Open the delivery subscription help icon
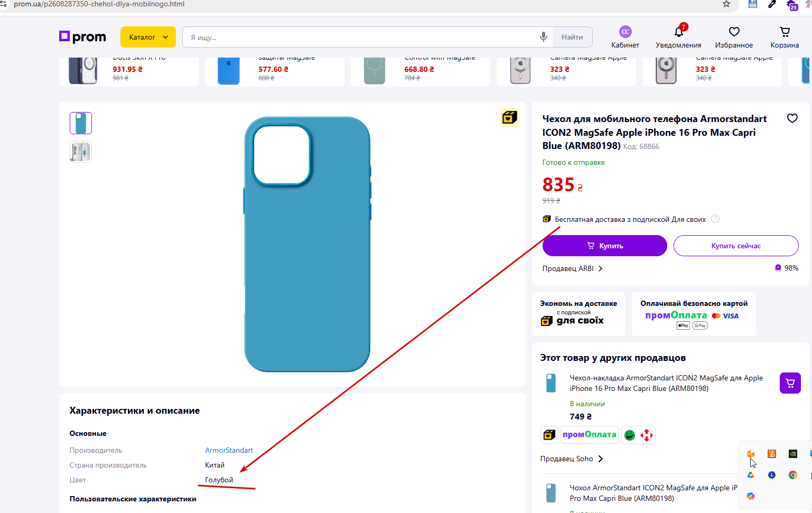 [715, 219]
